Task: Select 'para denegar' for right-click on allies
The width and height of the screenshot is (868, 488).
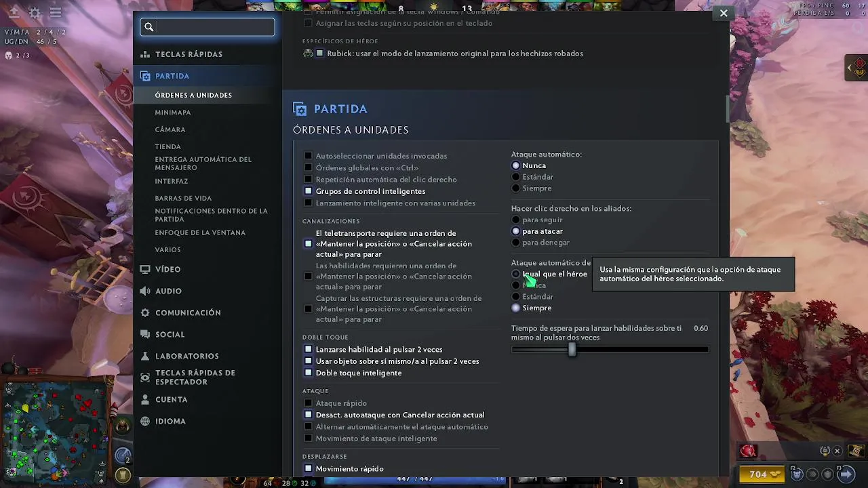Action: [x=516, y=243]
